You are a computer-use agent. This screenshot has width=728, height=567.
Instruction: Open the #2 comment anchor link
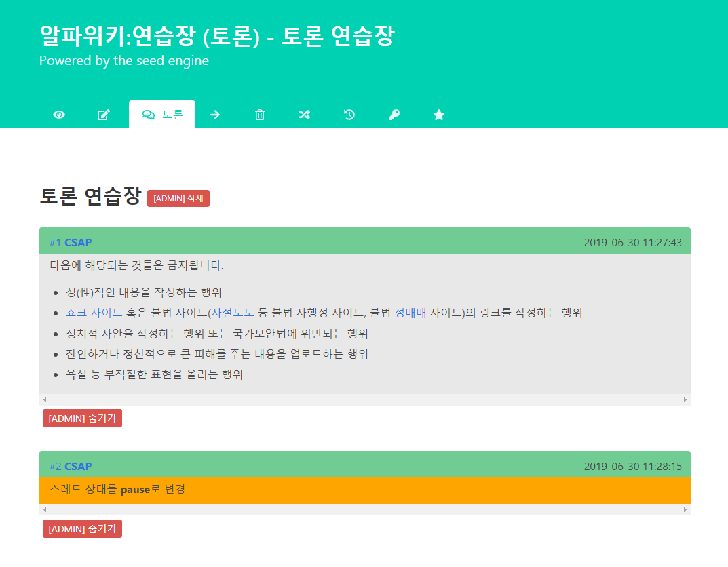pos(55,466)
